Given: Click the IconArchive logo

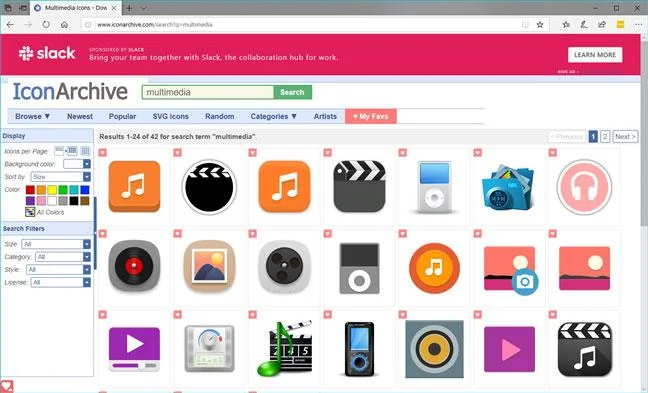Looking at the screenshot, I should click(x=70, y=91).
